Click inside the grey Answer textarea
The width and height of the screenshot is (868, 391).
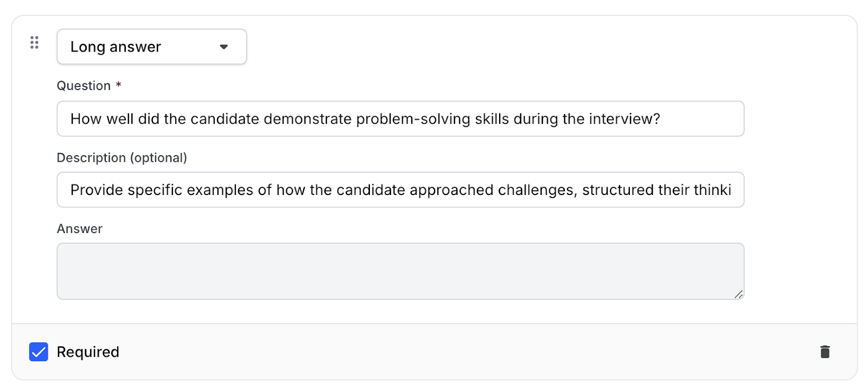[400, 271]
